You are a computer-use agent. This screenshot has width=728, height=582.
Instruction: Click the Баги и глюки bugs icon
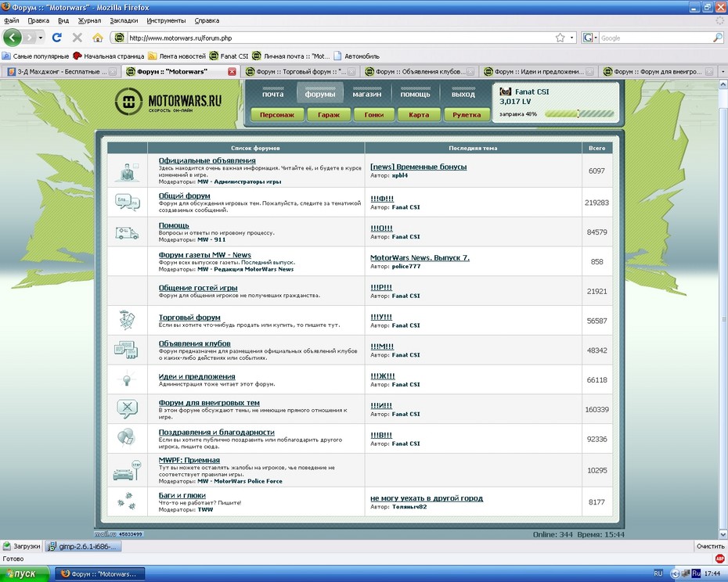pos(127,501)
